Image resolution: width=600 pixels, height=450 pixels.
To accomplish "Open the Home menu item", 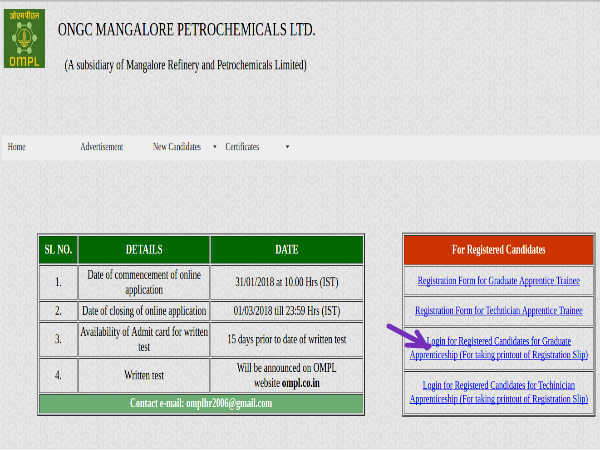I will coord(16,147).
